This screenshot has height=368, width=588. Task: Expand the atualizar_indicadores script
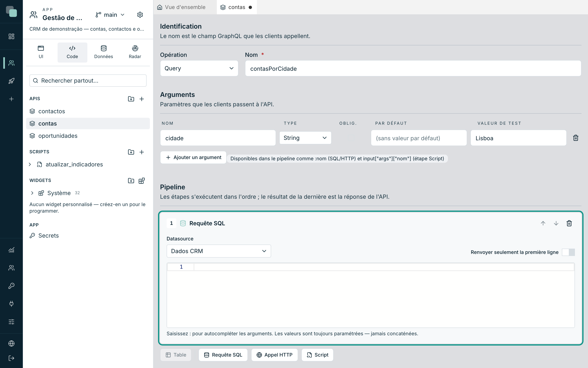coord(30,165)
